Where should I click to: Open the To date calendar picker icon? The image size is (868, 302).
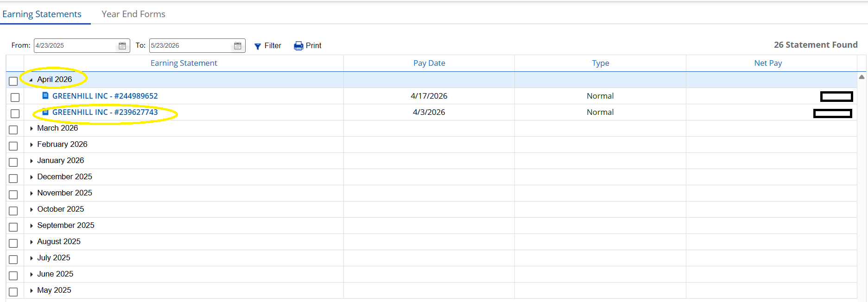(238, 46)
